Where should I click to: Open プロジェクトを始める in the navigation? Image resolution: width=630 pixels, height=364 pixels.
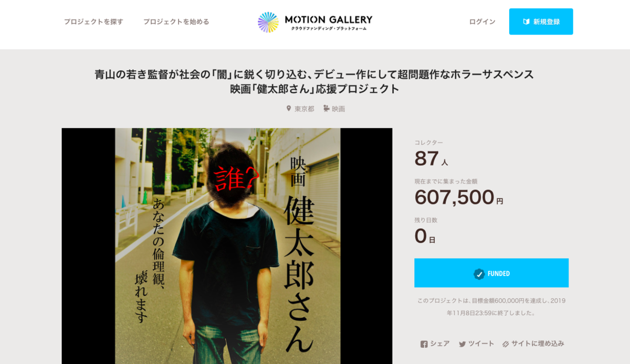pos(176,22)
